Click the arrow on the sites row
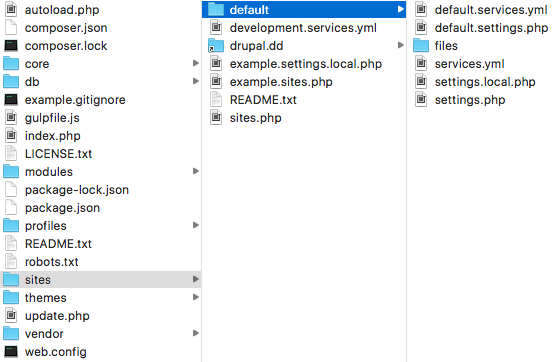 196,279
